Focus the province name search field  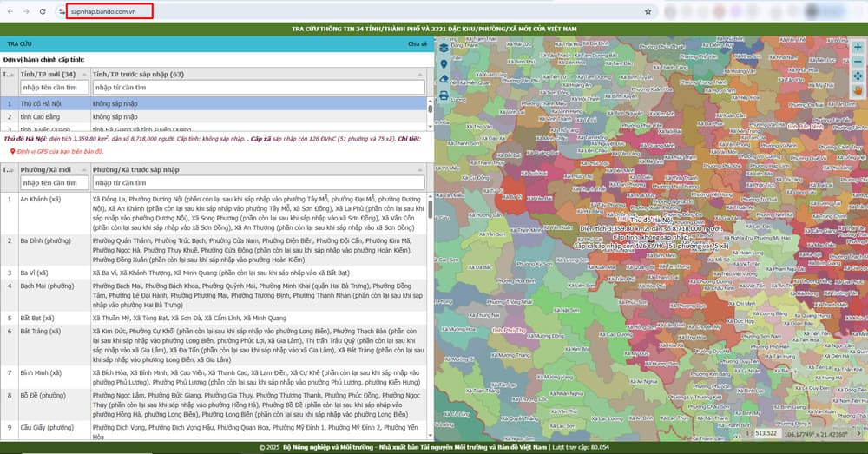(53, 88)
